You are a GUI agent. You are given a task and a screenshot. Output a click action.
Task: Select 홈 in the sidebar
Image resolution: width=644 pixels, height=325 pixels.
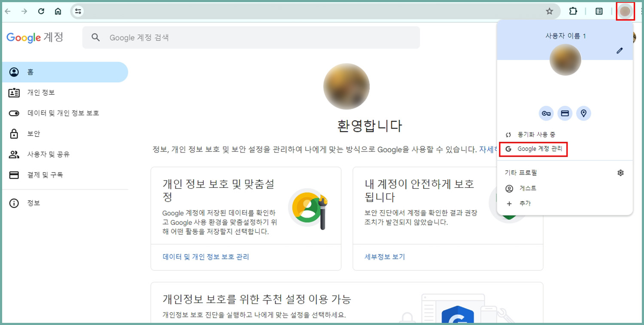[65, 72]
